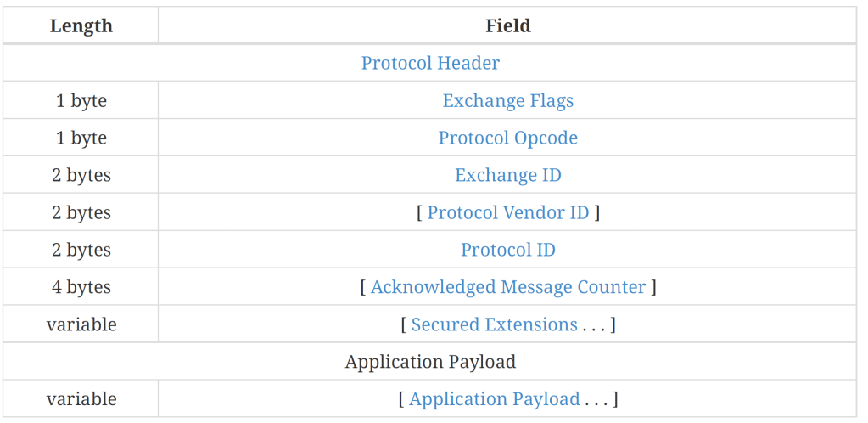868x423 pixels.
Task: Select the black Application Payload section heading
Action: [430, 362]
